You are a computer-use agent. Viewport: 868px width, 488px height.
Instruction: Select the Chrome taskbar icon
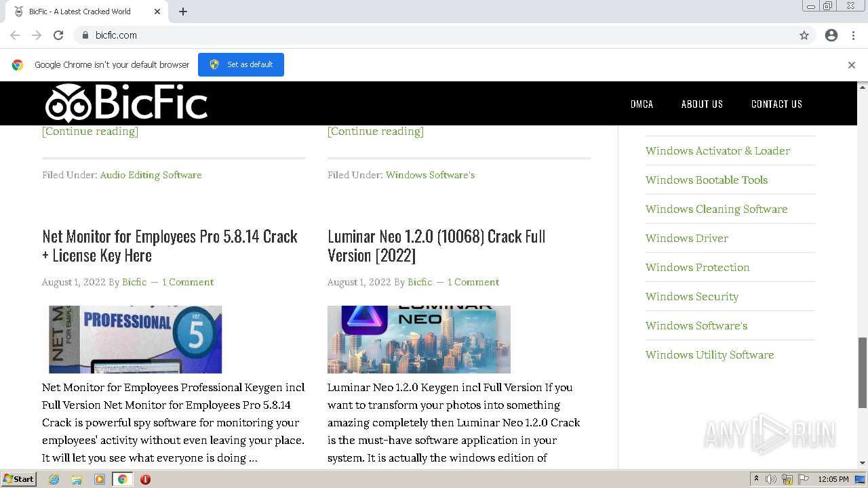pyautogui.click(x=122, y=479)
